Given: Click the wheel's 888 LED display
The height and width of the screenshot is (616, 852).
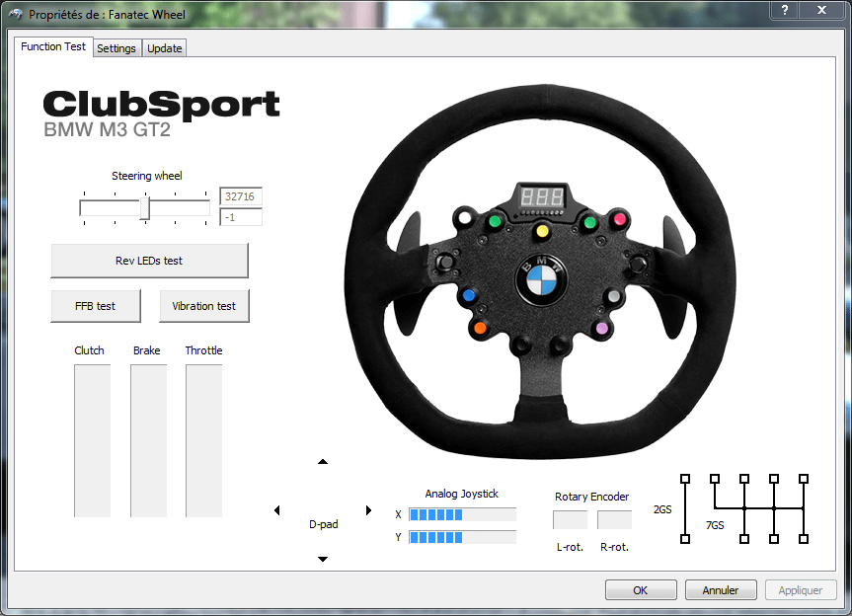Looking at the screenshot, I should [x=542, y=196].
